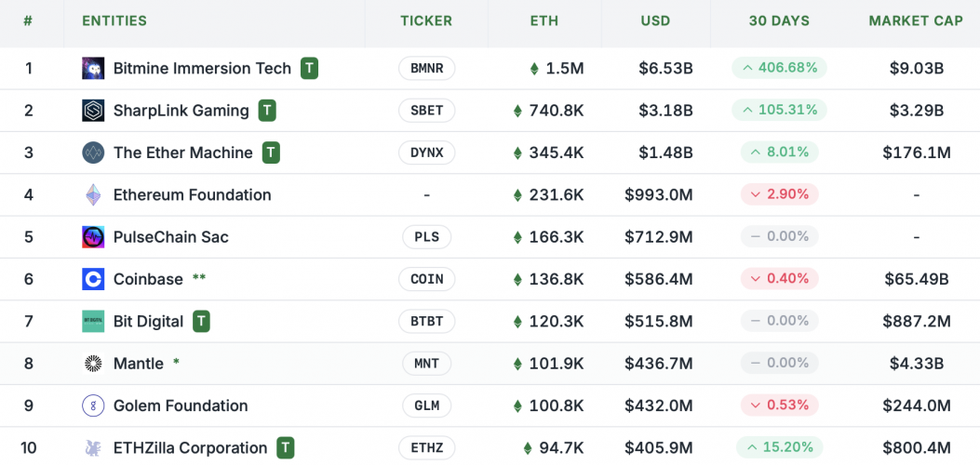Click the SharpLink Gaming logo icon
The image size is (980, 465).
click(93, 111)
